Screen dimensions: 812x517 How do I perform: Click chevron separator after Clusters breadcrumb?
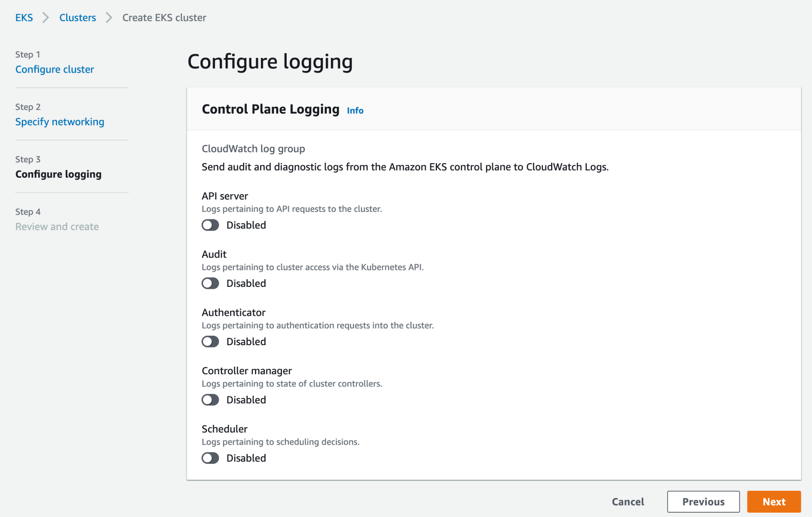pos(109,18)
